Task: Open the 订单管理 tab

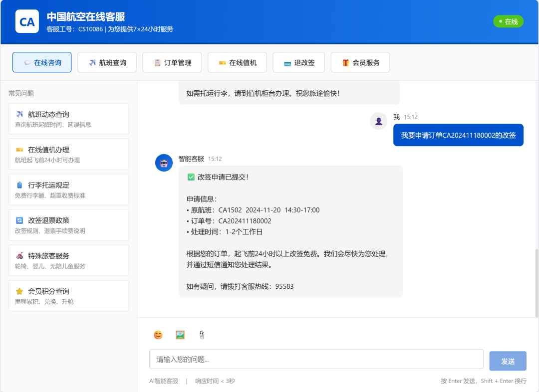Action: 172,62
